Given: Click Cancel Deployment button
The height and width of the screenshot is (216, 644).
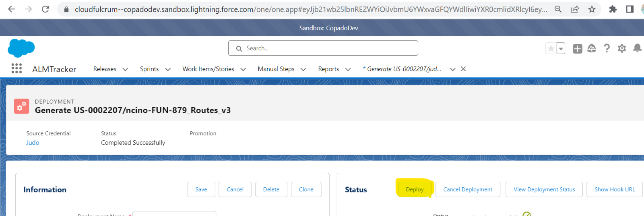Looking at the screenshot, I should (468, 189).
